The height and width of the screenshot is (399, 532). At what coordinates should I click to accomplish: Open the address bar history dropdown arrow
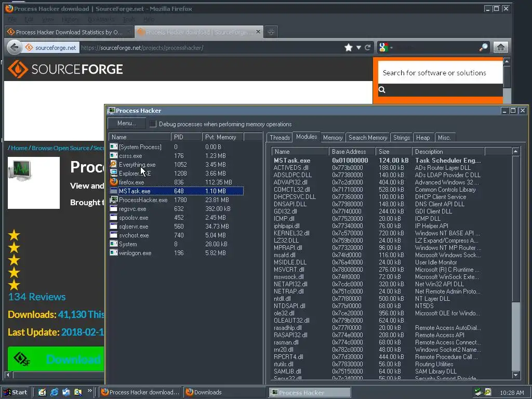[x=358, y=48]
